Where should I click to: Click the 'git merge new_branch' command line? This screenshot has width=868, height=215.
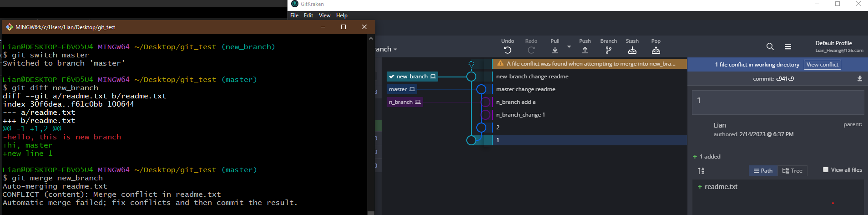click(53, 178)
